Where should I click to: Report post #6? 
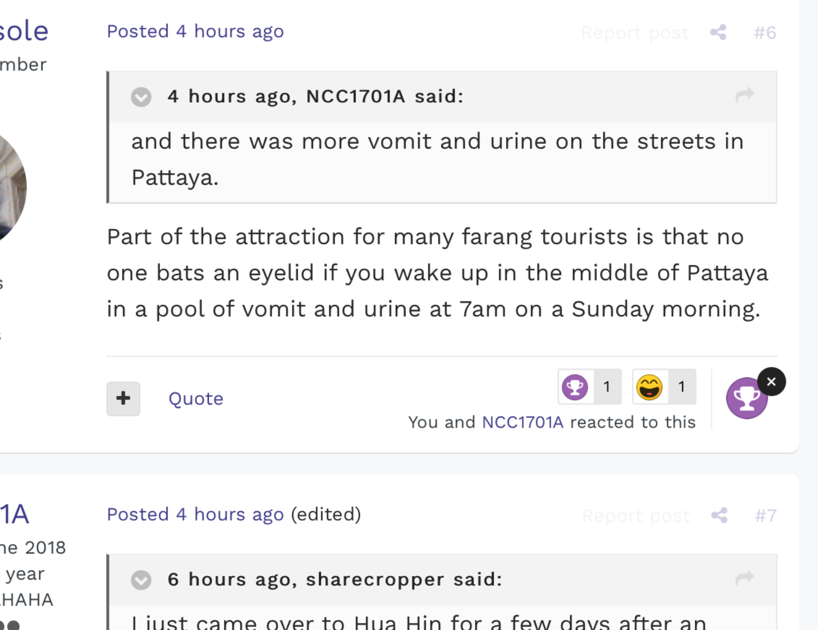click(x=634, y=33)
